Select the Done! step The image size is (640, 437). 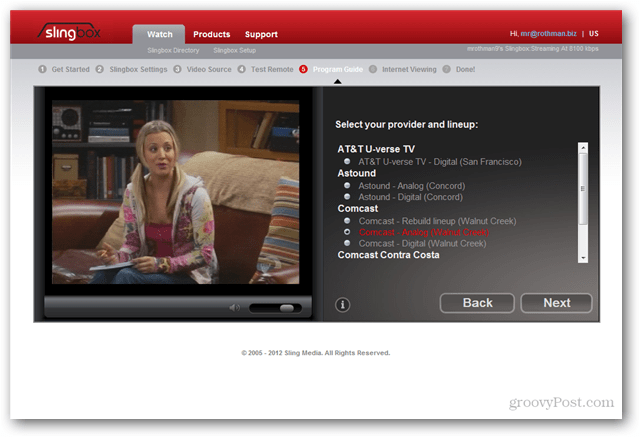[x=459, y=69]
